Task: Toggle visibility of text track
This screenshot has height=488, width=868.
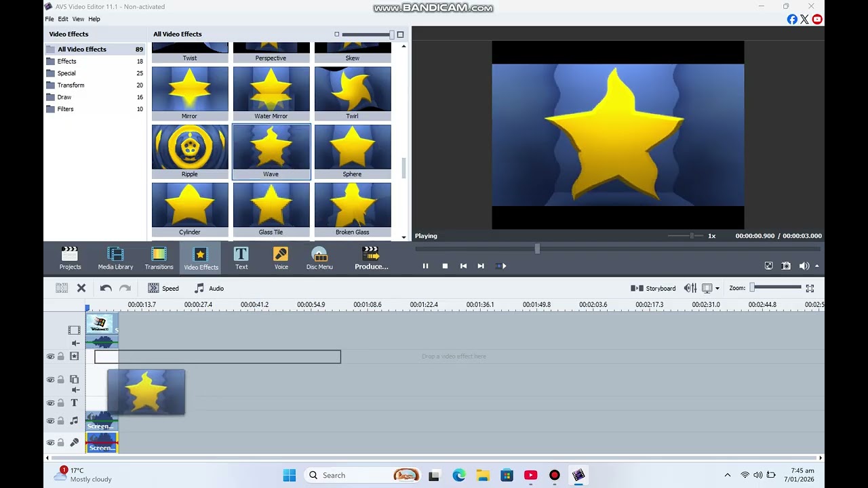Action: [x=50, y=403]
